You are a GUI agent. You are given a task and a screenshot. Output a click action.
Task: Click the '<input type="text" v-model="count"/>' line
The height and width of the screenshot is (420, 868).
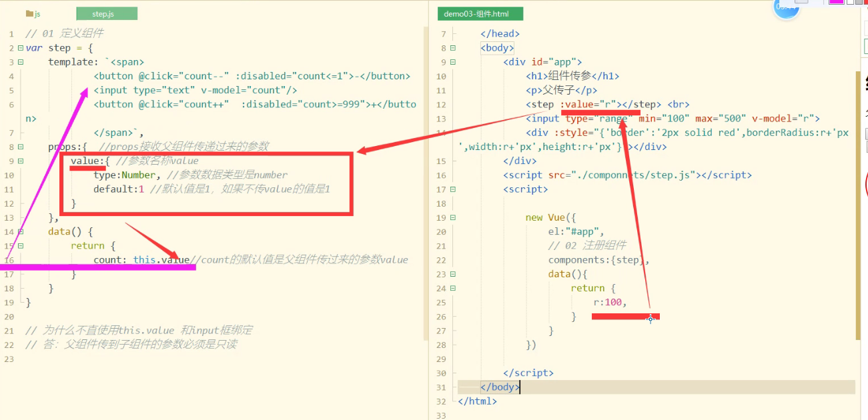click(x=195, y=90)
